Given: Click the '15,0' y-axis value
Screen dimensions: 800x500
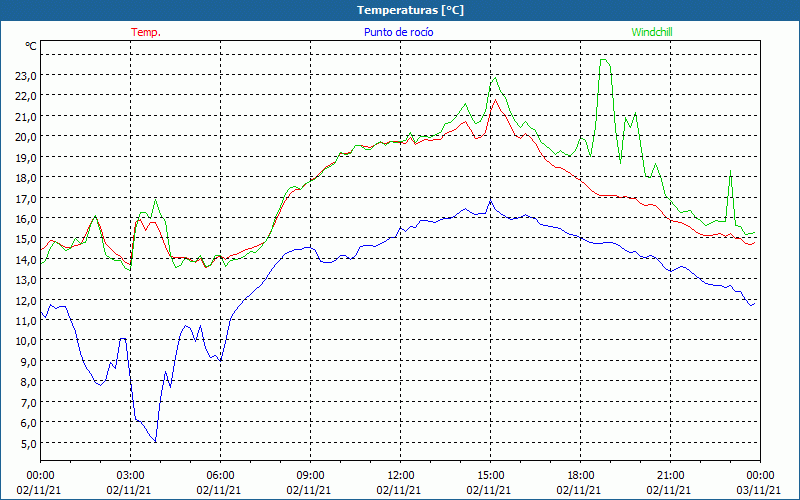Looking at the screenshot, I should (26, 239).
